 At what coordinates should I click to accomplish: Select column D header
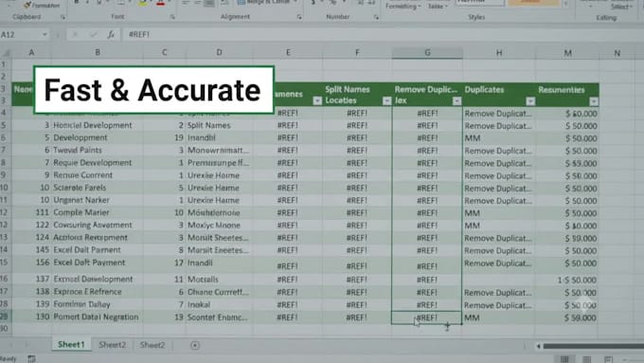tap(220, 53)
